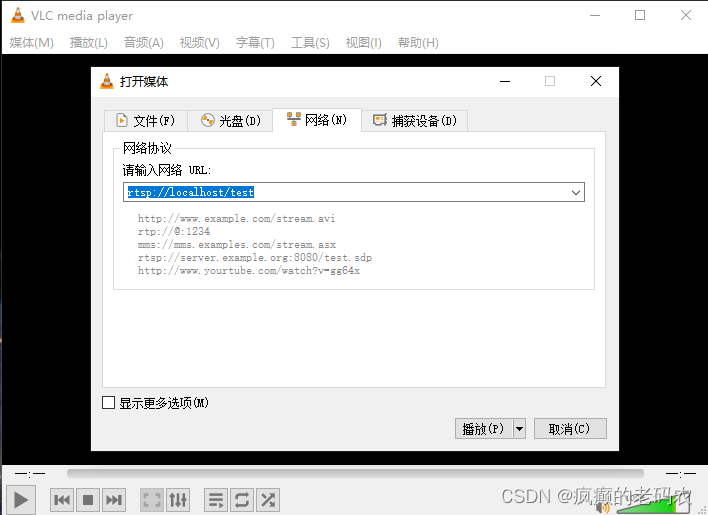Stop playback using the square stop icon
Viewport: 708px width, 515px height.
point(88,500)
